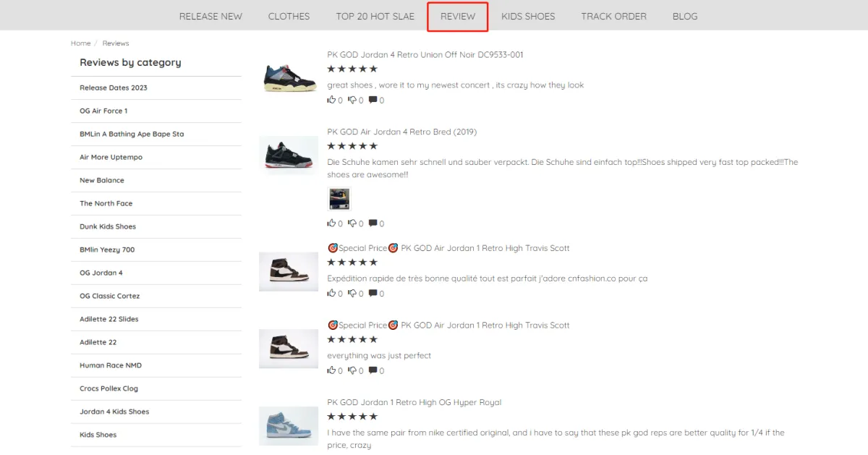Click the 'everything was just perfect' review text
Image resolution: width=868 pixels, height=455 pixels.
379,356
